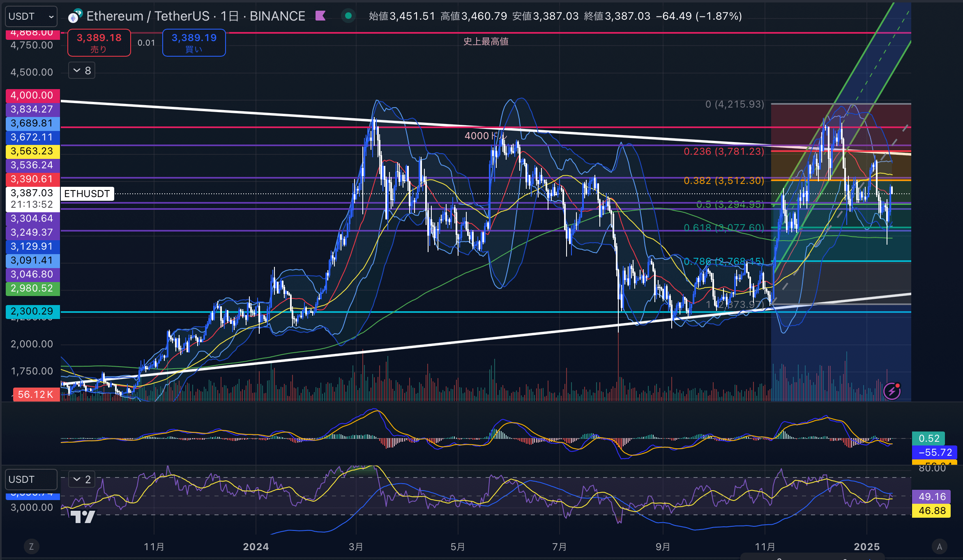This screenshot has height=560, width=963.
Task: Open the USDT currency dropdown at top
Action: click(x=31, y=16)
